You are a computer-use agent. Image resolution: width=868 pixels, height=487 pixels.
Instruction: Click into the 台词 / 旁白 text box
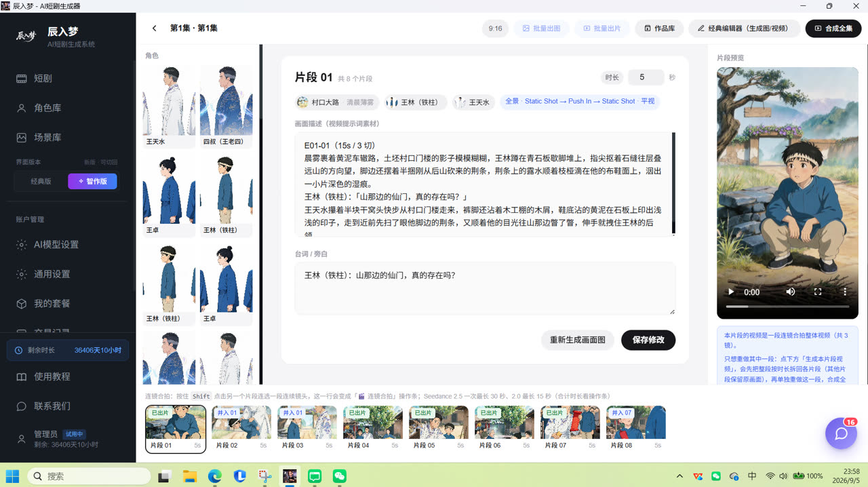tap(485, 288)
